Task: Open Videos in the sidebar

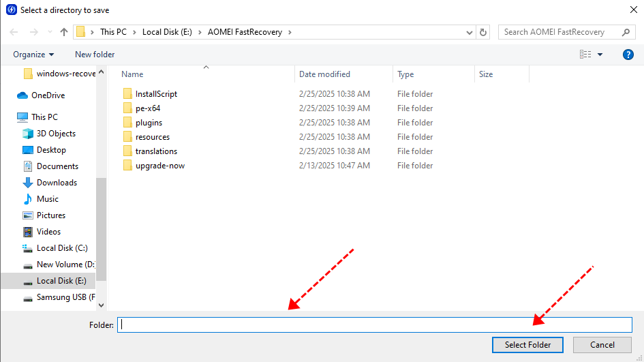Action: (42, 232)
